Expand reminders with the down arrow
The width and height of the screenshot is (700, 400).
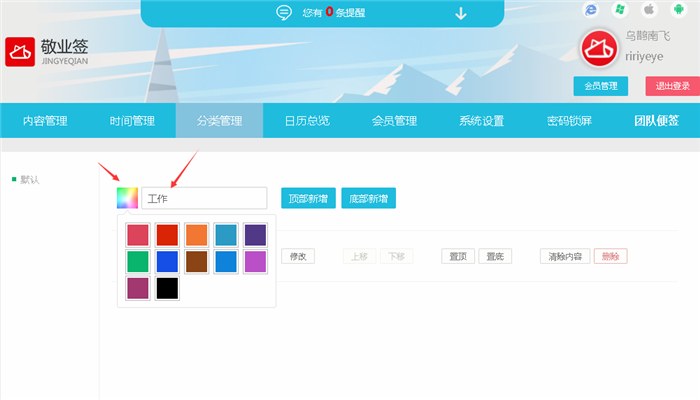click(461, 13)
